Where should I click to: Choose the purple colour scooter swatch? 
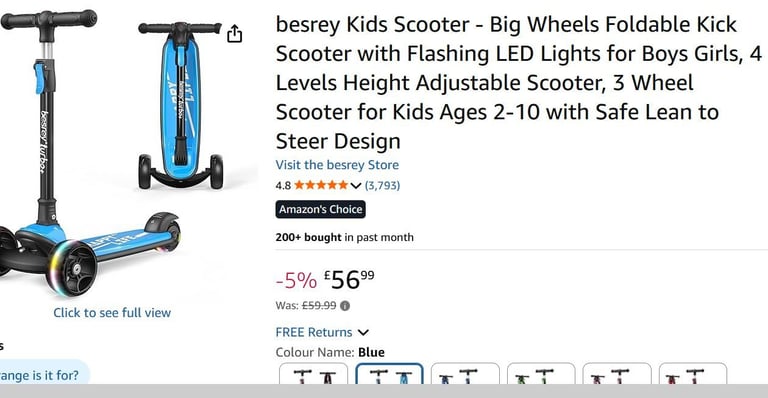617,374
